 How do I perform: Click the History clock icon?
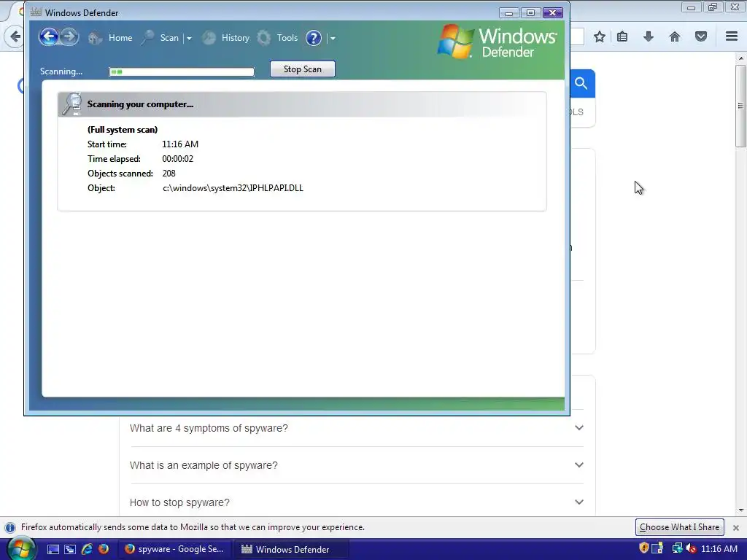209,38
